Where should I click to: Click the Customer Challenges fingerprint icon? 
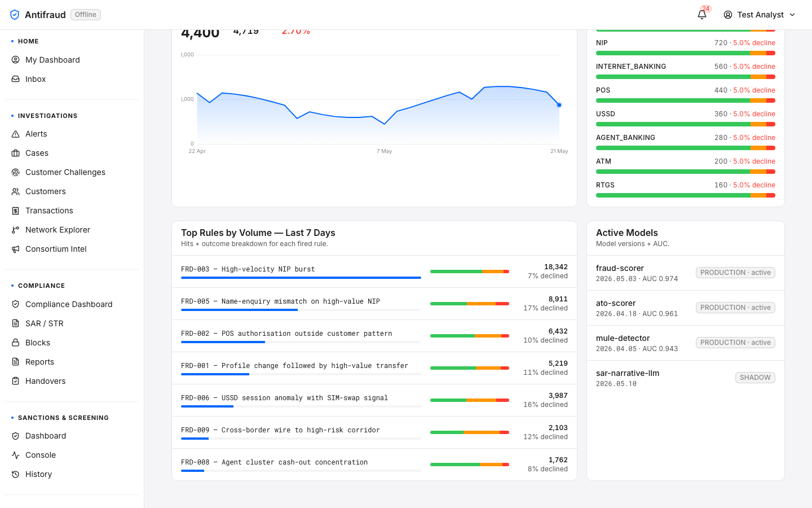click(16, 172)
